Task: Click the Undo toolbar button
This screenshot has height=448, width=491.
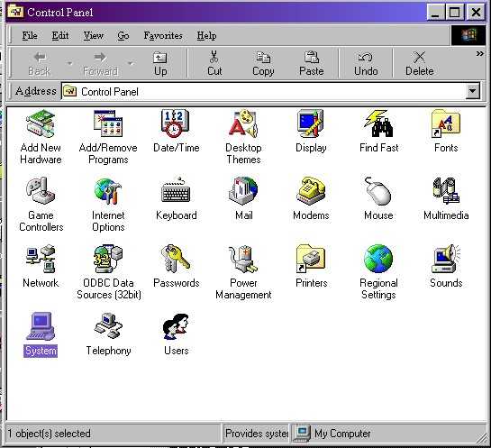Action: 366,64
